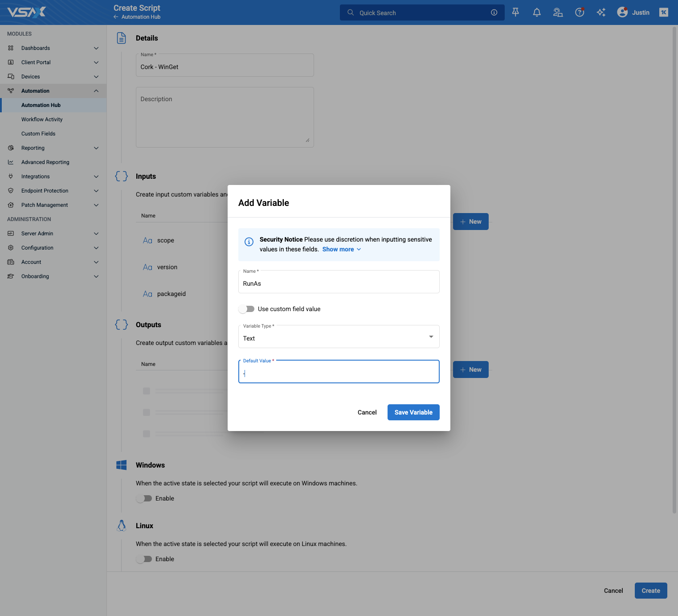Click the script Description textarea

225,117
